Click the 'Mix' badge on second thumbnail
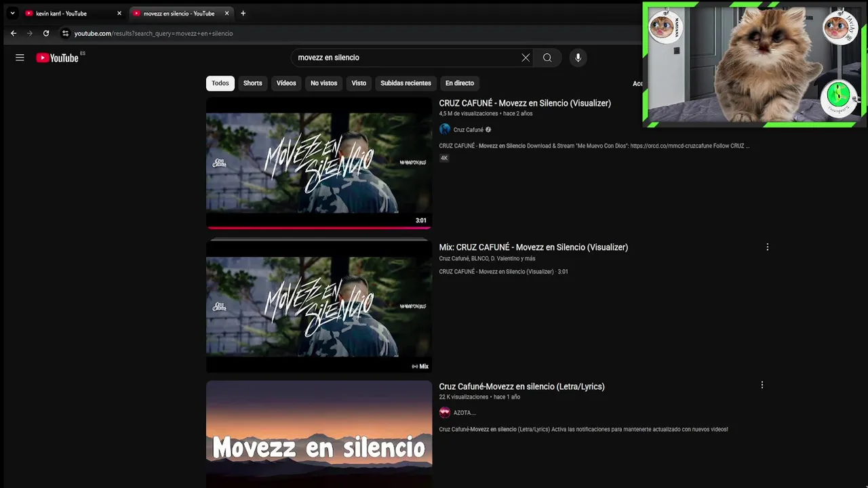868x488 pixels. (420, 366)
